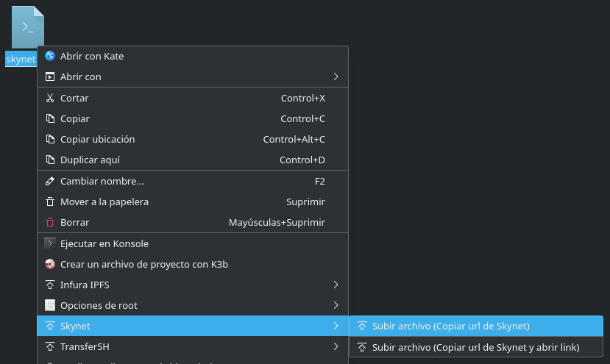Choose Cortar from context menu

tap(193, 98)
